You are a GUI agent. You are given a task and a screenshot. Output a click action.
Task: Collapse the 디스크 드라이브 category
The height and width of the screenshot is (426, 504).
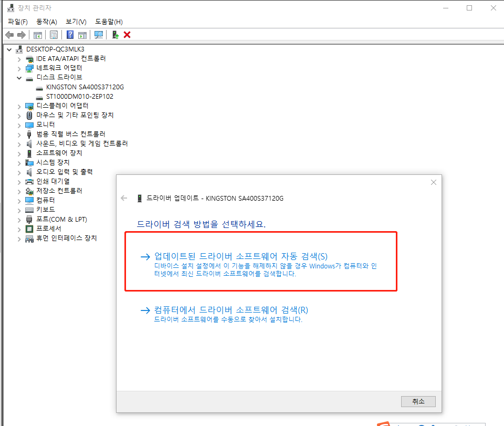click(19, 77)
